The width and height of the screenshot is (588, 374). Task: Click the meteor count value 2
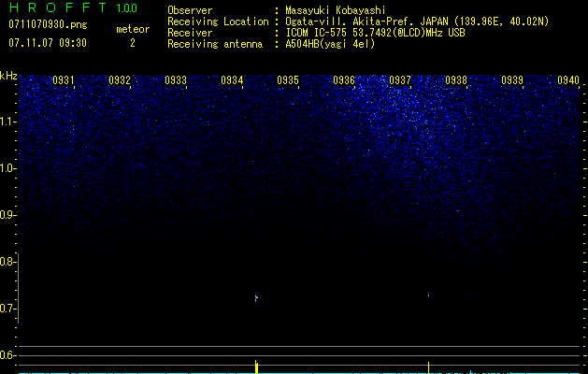[x=133, y=43]
